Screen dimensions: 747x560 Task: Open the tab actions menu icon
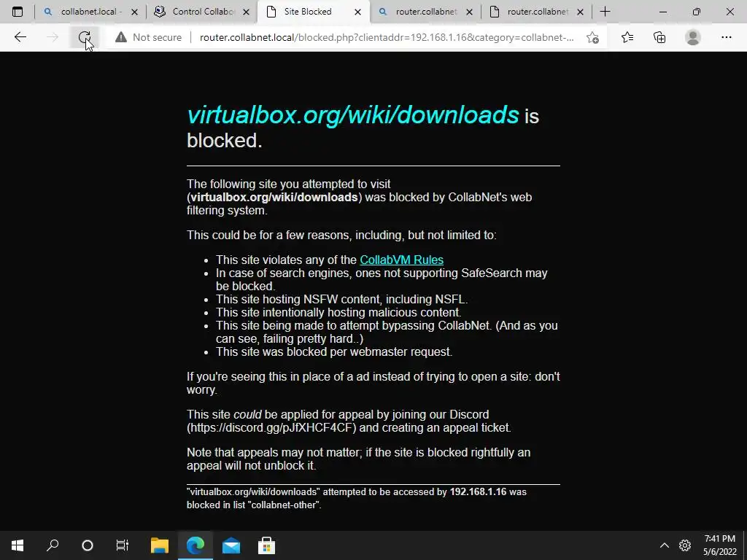[18, 12]
